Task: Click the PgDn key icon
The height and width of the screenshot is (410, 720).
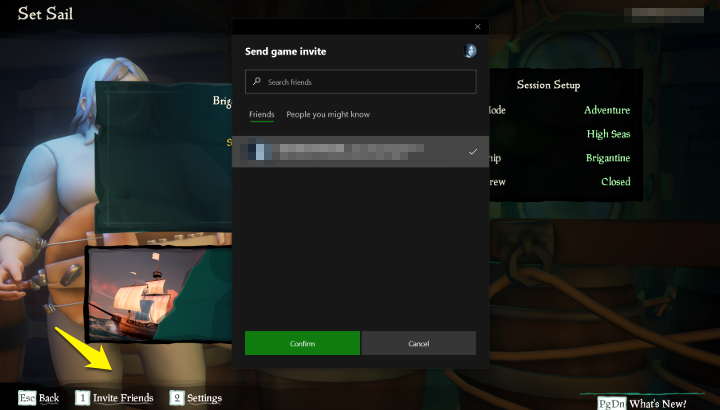Action: tap(612, 404)
